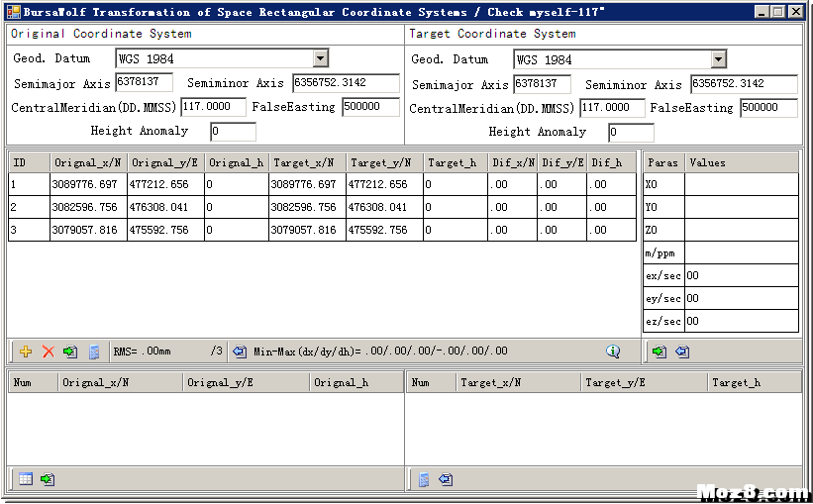The height and width of the screenshot is (504, 813).
Task: Click the Y0 value cell
Action: click(742, 207)
